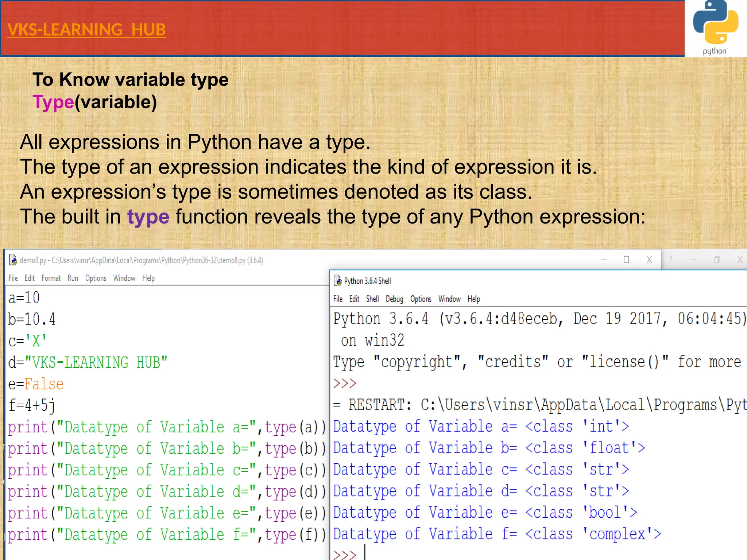
Task: Close the demo8.py editor window
Action: click(x=649, y=260)
